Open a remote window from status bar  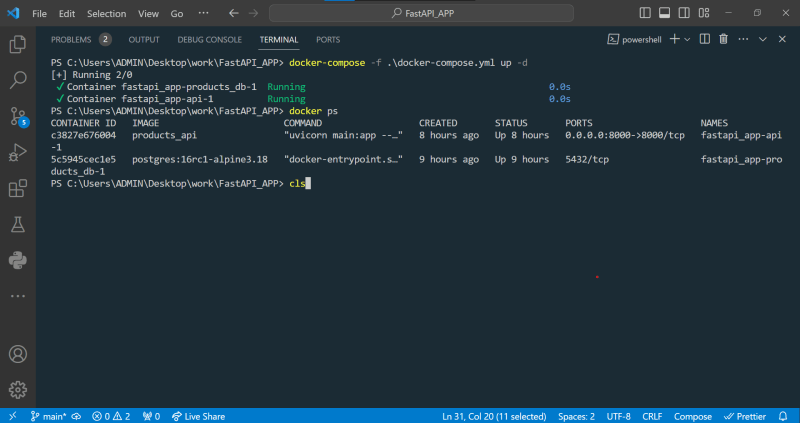tap(13, 416)
